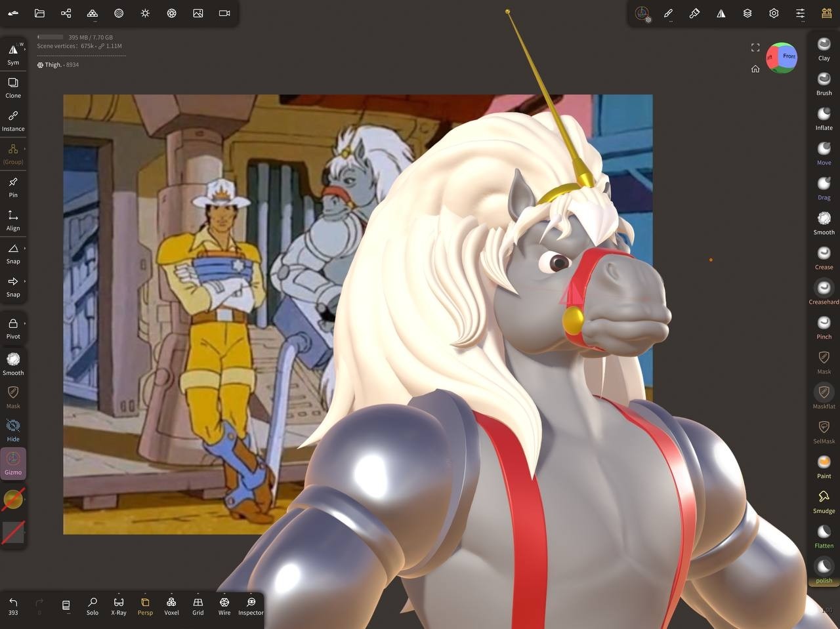Click the Instance button
This screenshot has height=629, width=840.
(13, 121)
